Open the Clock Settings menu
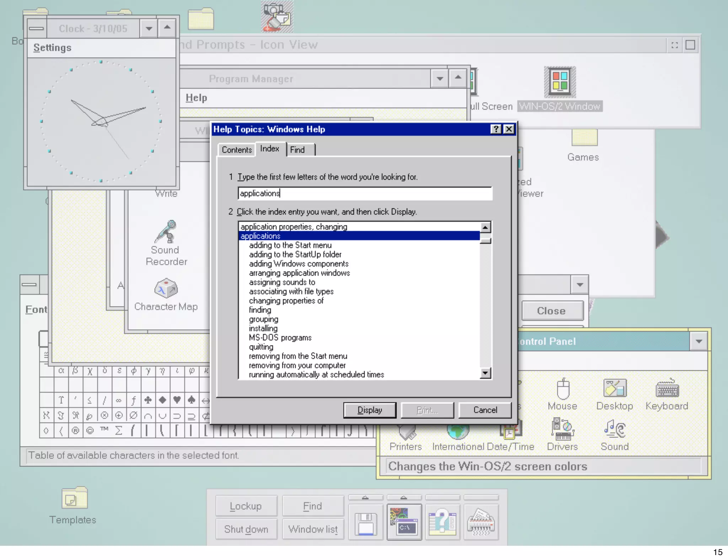Screen dimensions: 728x560 (x=52, y=48)
